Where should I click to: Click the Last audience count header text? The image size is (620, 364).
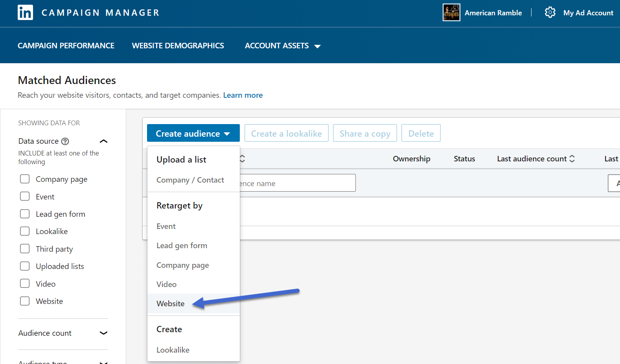point(532,159)
